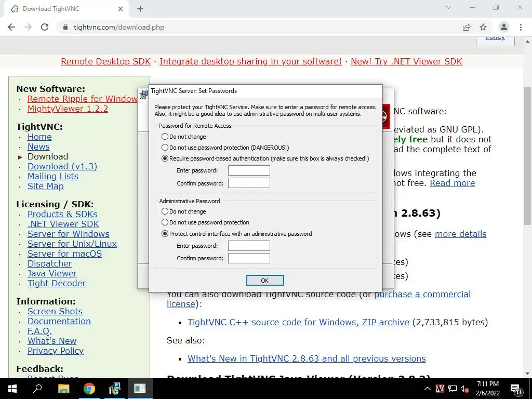The image size is (532, 399).
Task: Open the tab search chevron
Action: coord(448,7)
